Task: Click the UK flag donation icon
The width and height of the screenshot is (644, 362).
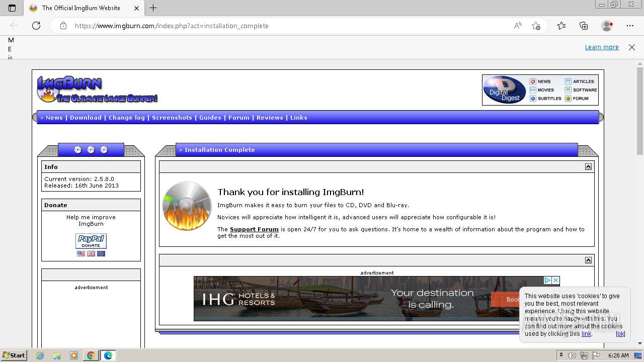Action: point(91,254)
